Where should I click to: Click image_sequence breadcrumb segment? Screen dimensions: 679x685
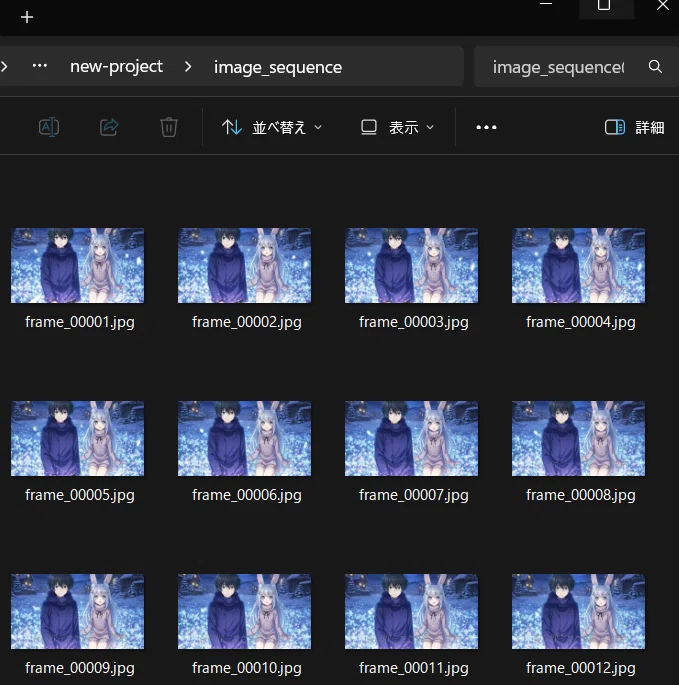point(278,67)
